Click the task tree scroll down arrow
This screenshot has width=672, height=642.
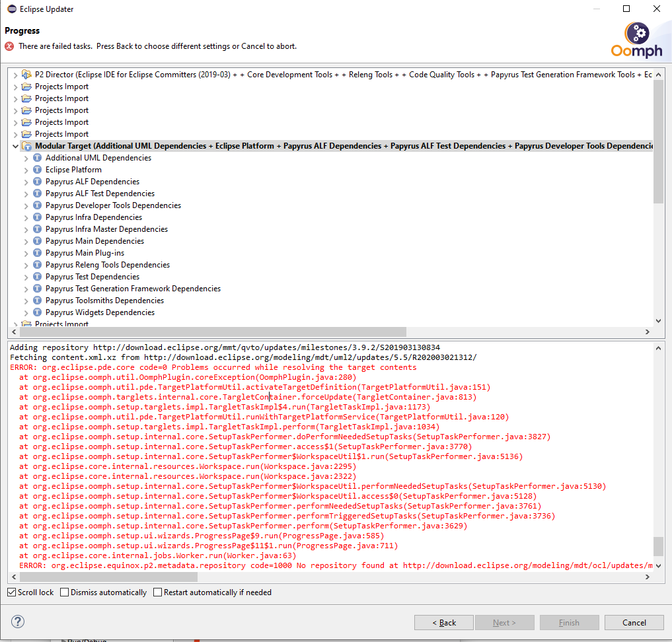point(658,321)
